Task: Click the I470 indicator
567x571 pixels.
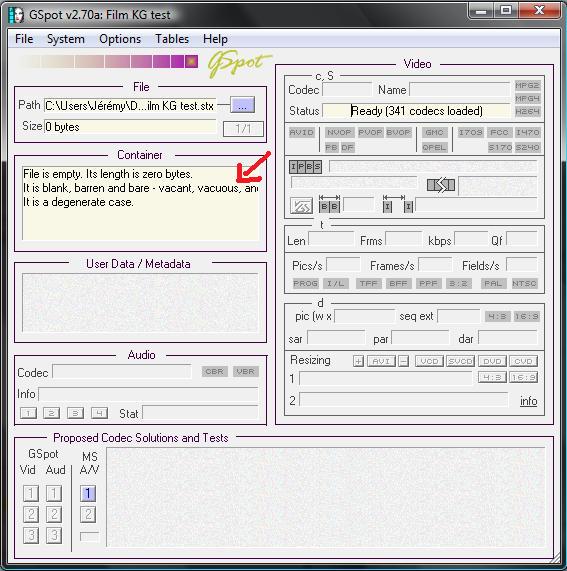Action: (527, 132)
